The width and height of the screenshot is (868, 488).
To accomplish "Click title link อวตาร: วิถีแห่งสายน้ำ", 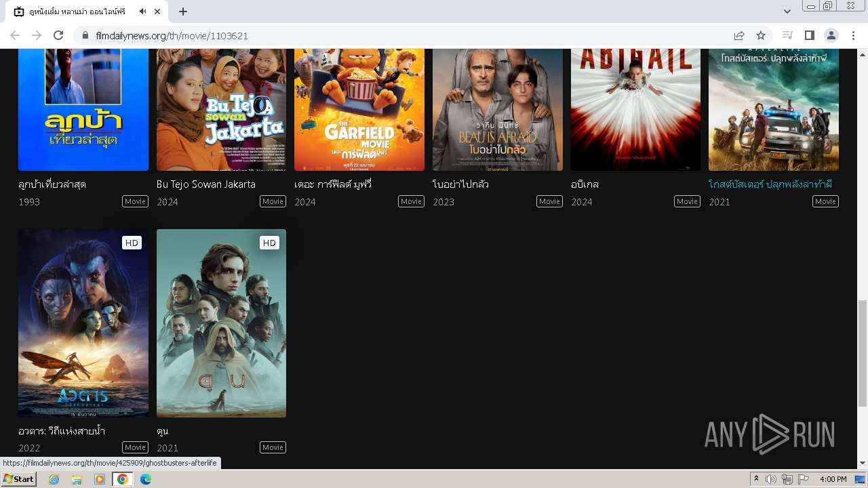I will pos(62,431).
